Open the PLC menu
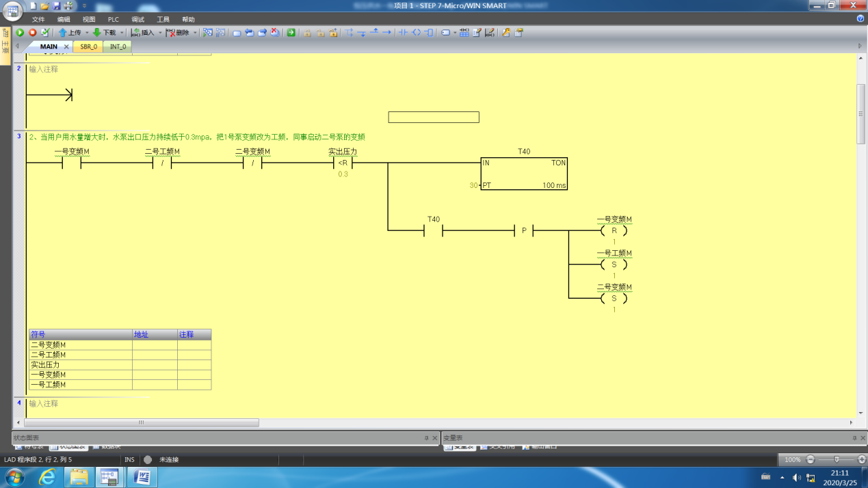The image size is (868, 488). (x=113, y=20)
